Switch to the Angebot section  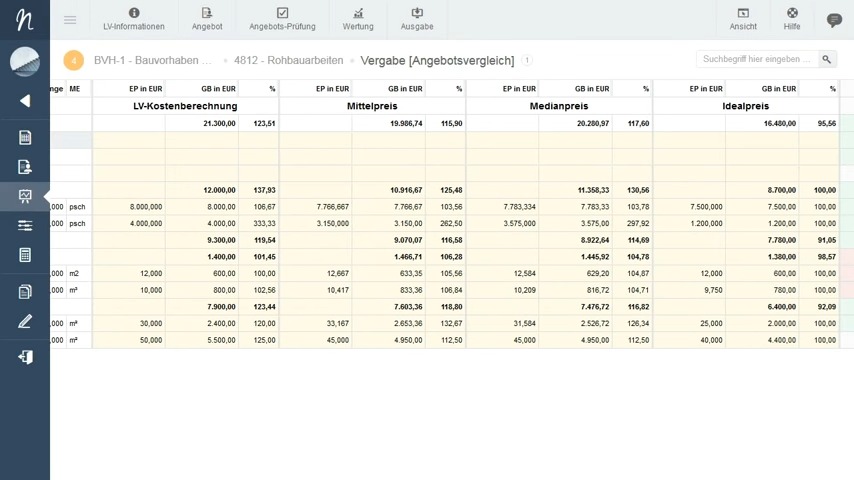207,19
